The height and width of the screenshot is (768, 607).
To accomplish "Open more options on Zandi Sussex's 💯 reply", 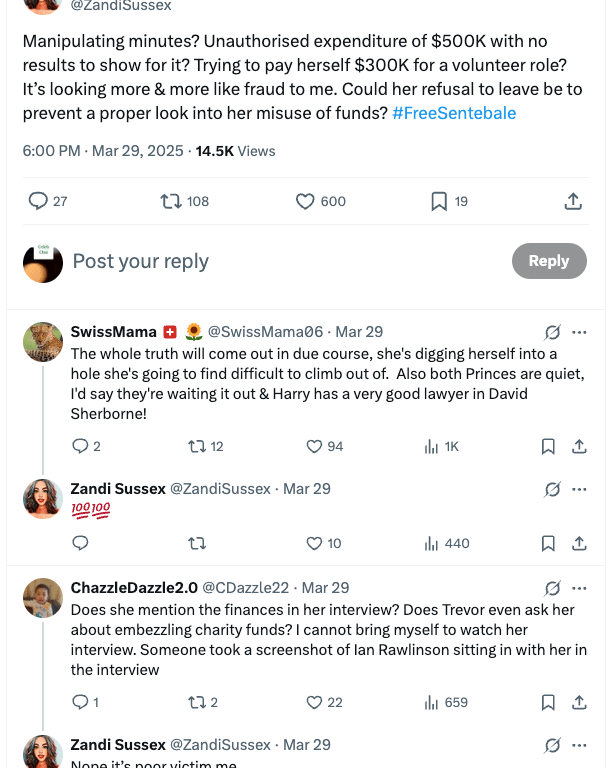I will (x=579, y=489).
